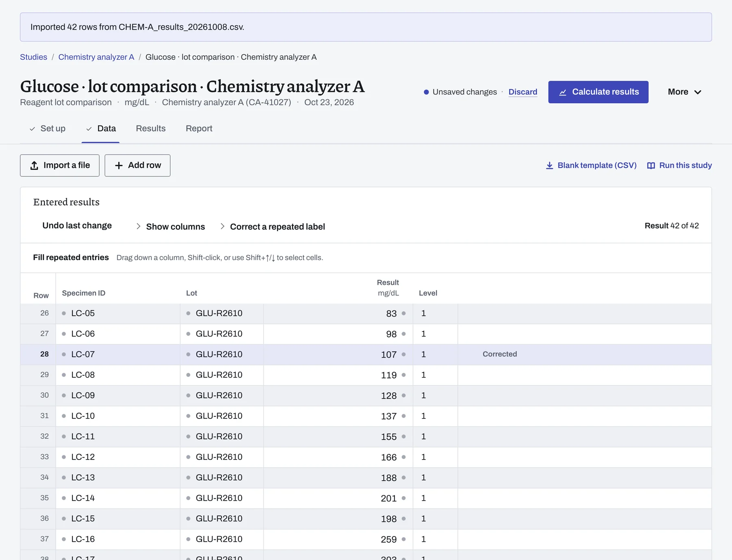
Task: Click the book icon beside Run this study
Action: (651, 165)
